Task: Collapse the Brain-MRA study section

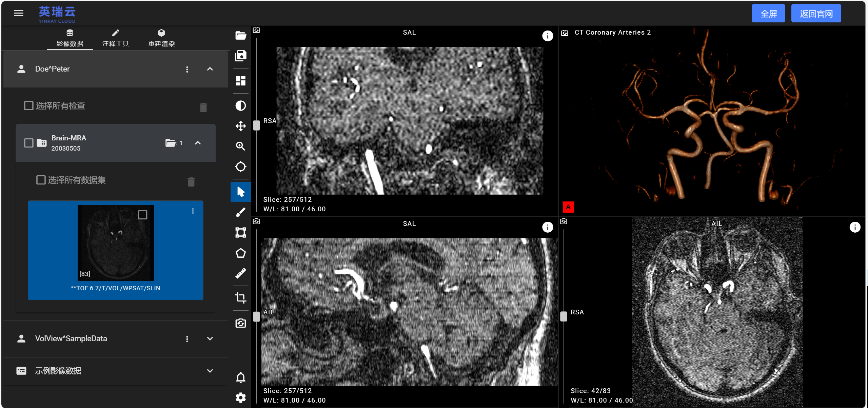Action: click(198, 143)
